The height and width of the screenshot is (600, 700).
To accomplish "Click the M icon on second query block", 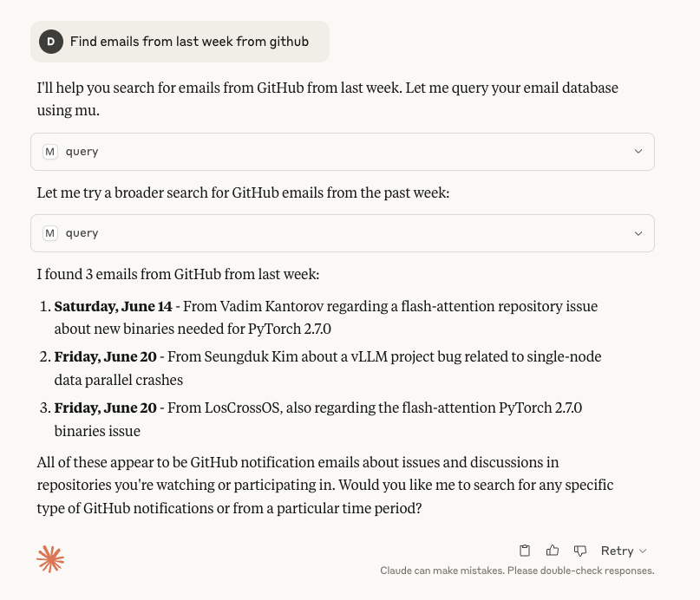I will pyautogui.click(x=50, y=233).
